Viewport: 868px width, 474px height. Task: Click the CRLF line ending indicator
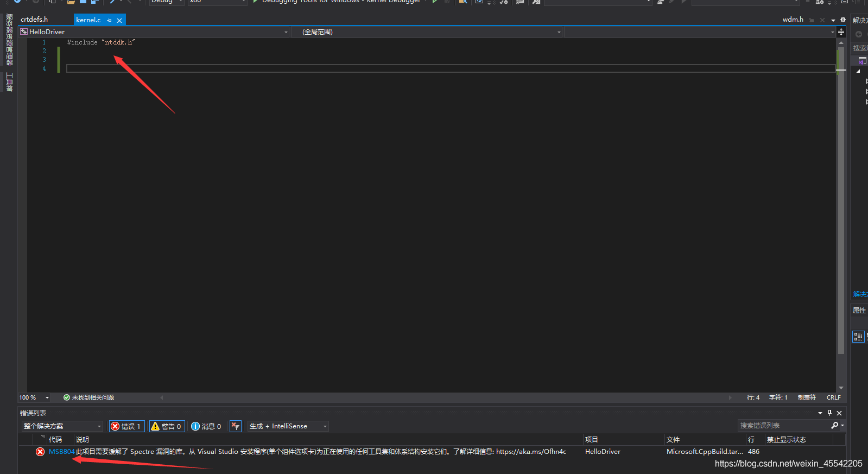click(833, 397)
